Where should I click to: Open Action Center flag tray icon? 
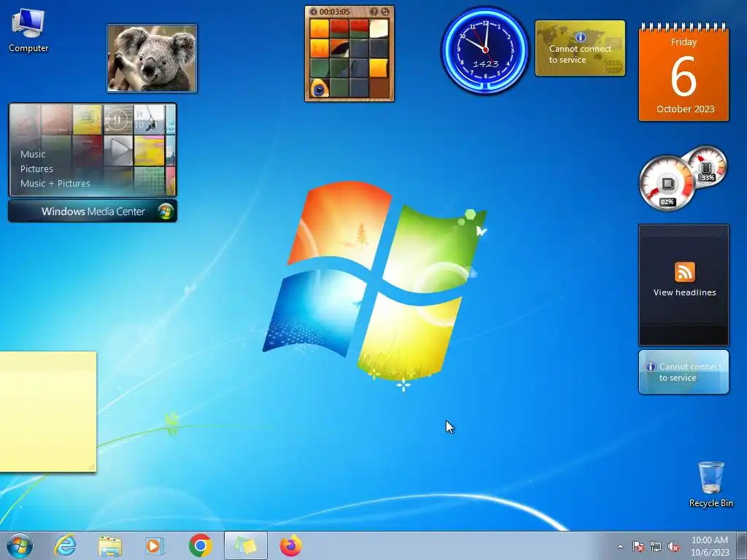pyautogui.click(x=638, y=546)
